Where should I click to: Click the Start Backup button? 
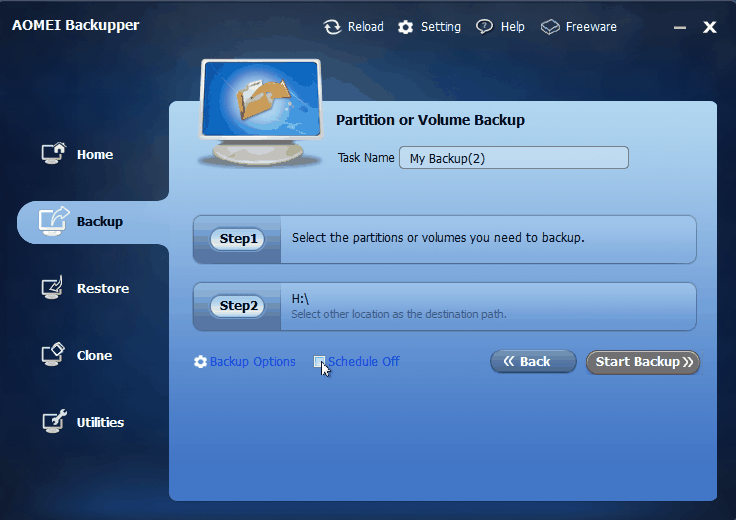tap(643, 362)
